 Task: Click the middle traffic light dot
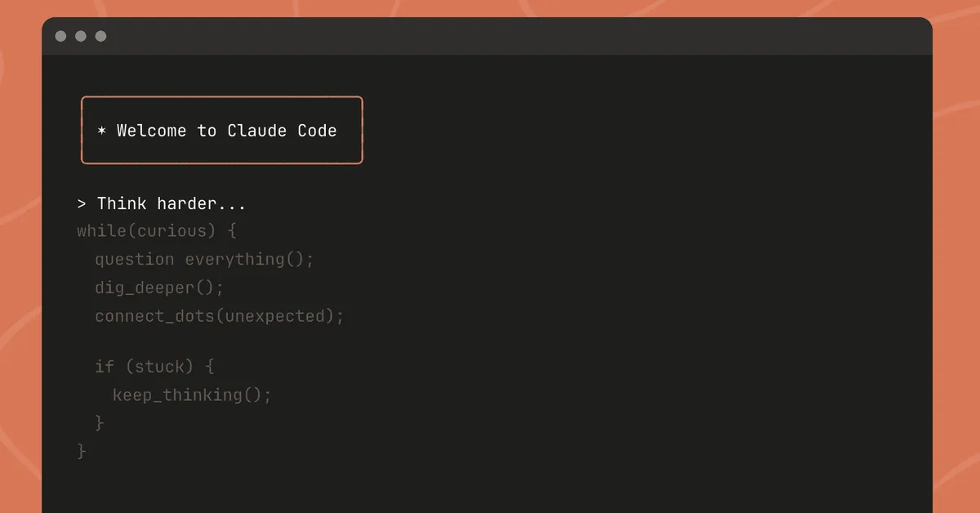pyautogui.click(x=80, y=36)
